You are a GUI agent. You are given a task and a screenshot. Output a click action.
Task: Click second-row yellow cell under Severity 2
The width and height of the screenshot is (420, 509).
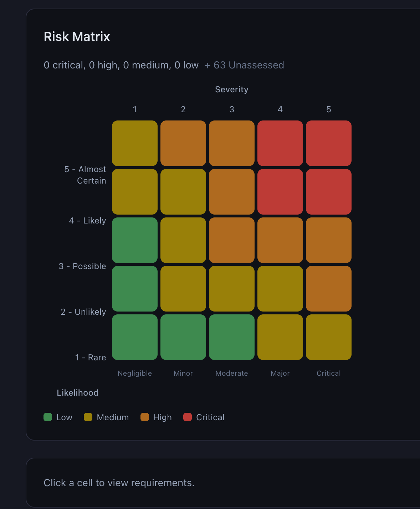183,192
